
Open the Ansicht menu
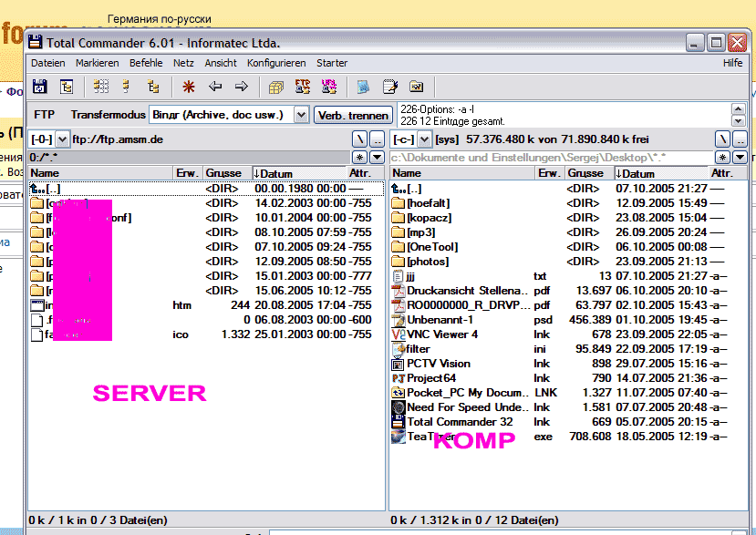tap(221, 63)
